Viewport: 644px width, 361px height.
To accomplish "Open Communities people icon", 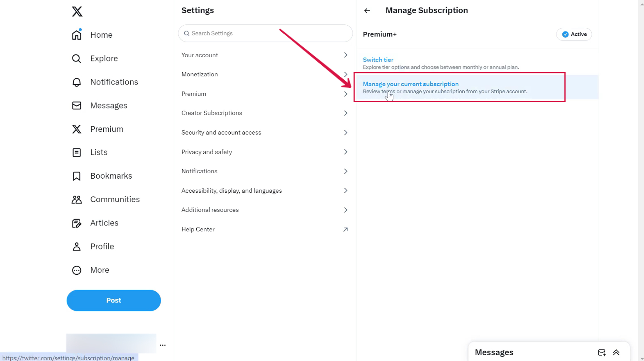I will (x=77, y=199).
